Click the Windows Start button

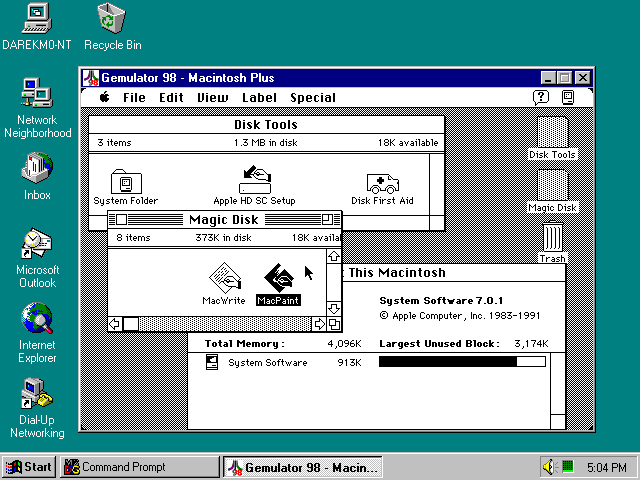[x=29, y=467]
